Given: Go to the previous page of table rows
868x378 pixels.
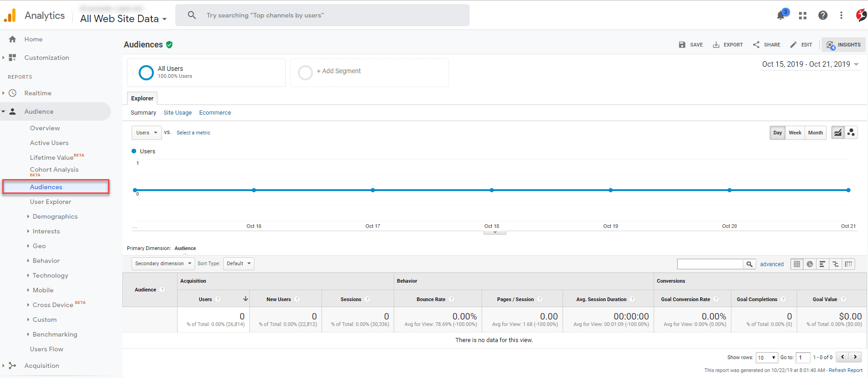Looking at the screenshot, I should click(x=842, y=357).
